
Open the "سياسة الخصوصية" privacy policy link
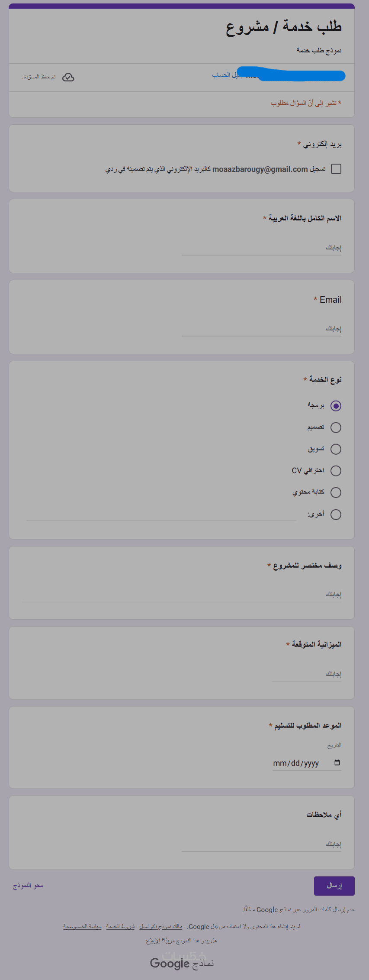coord(82,926)
